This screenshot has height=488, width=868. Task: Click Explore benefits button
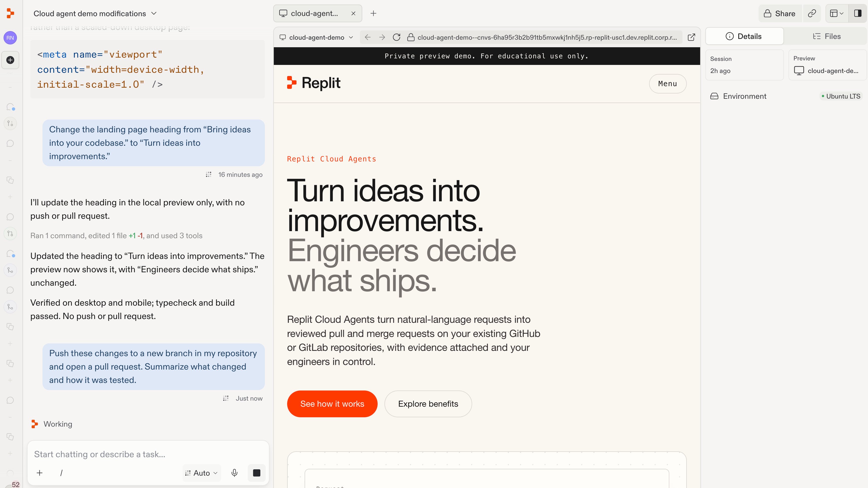tap(428, 404)
